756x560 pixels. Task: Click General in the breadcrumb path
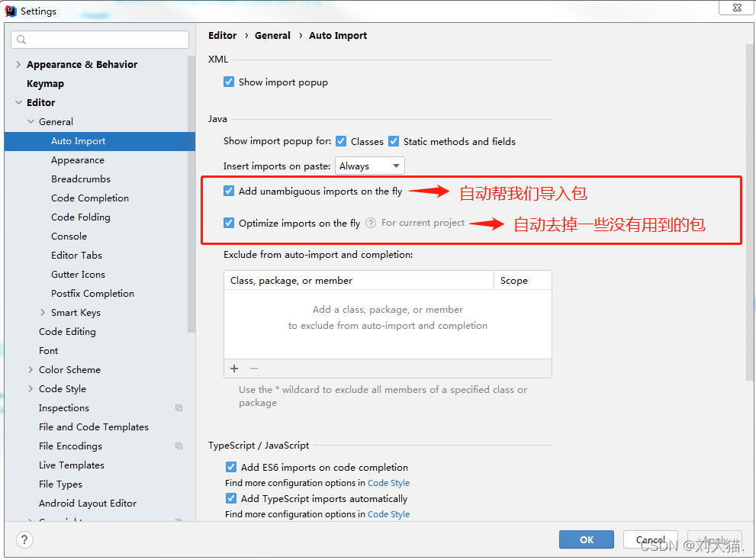click(272, 35)
